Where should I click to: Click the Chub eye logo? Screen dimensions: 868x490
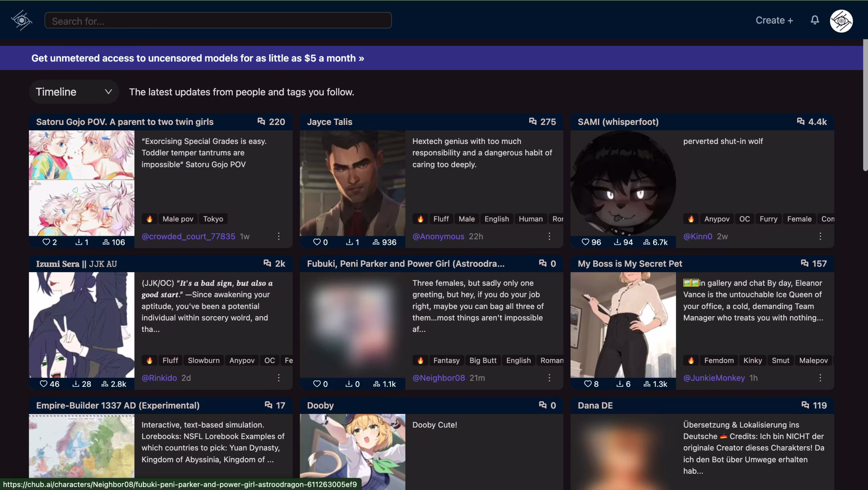21,20
